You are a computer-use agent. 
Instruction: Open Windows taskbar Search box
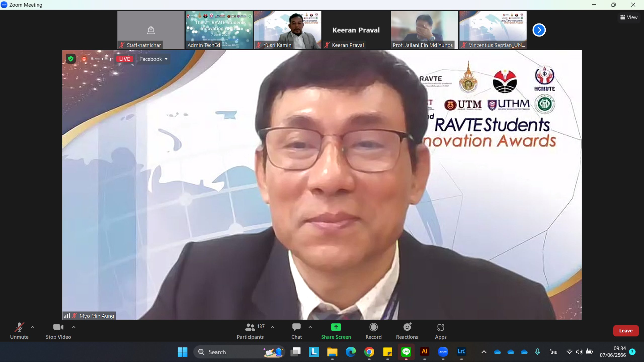pyautogui.click(x=239, y=352)
